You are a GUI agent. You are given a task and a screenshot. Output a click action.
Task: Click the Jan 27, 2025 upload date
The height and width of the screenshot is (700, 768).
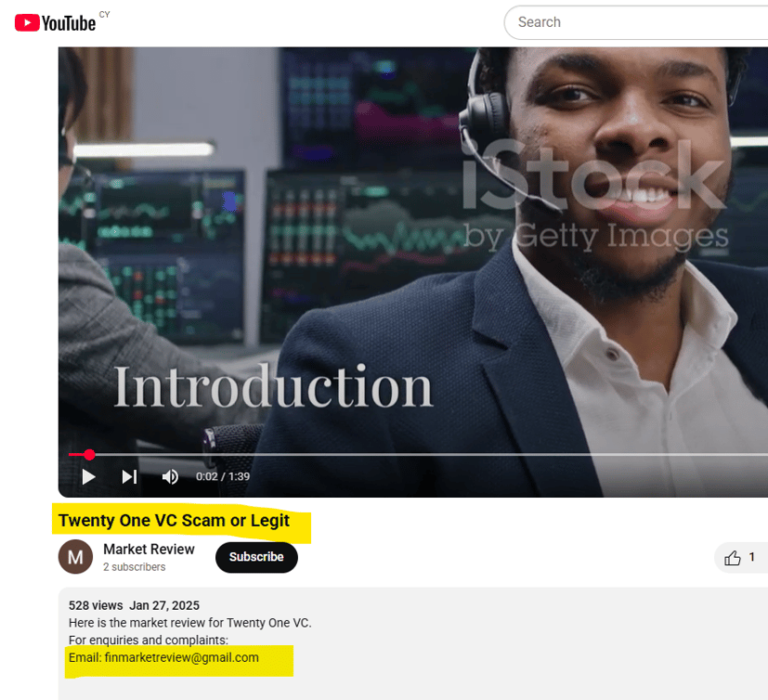(164, 605)
